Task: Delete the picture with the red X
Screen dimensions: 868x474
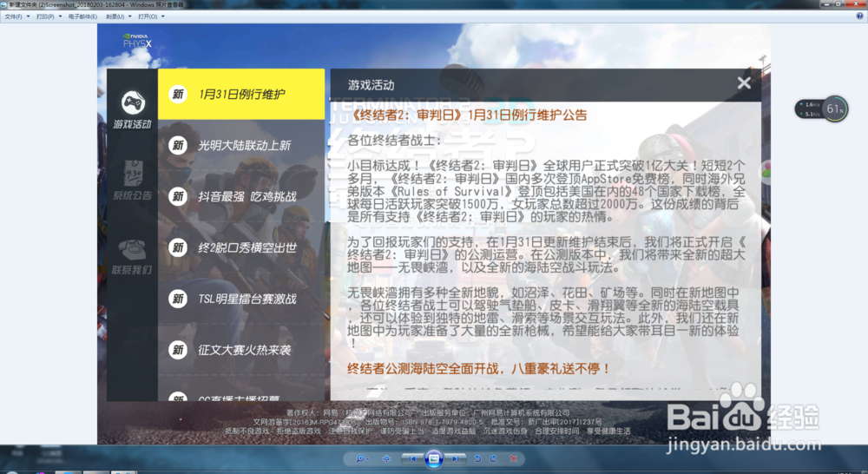Action: point(514,458)
